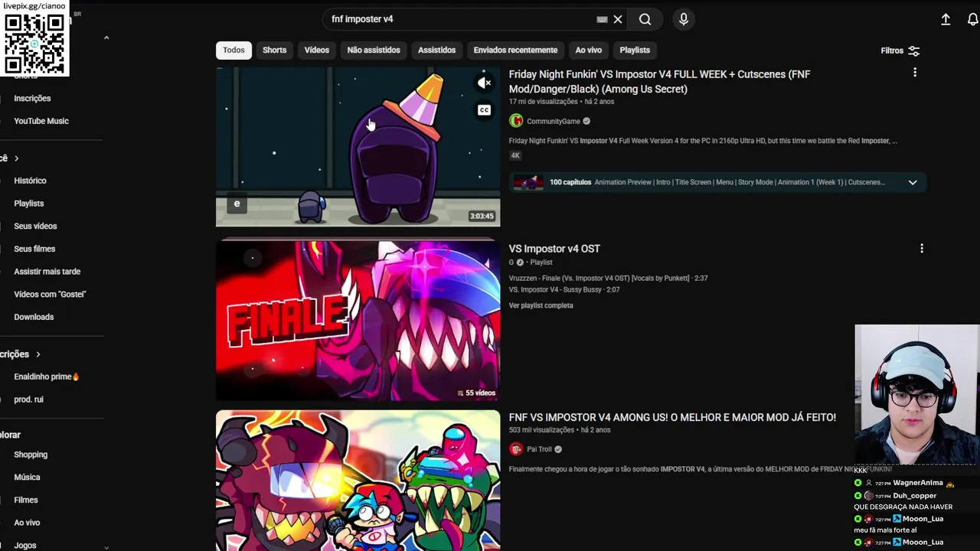Screen dimensions: 980x551
Task: Click the 55 vídeos playlist count badge
Action: coord(476,393)
